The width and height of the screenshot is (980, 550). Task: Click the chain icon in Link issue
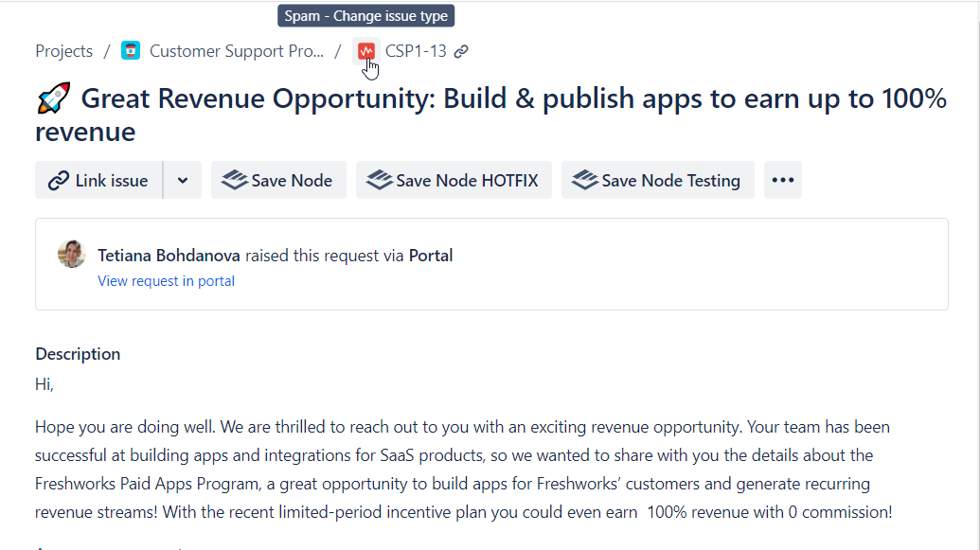pos(59,180)
